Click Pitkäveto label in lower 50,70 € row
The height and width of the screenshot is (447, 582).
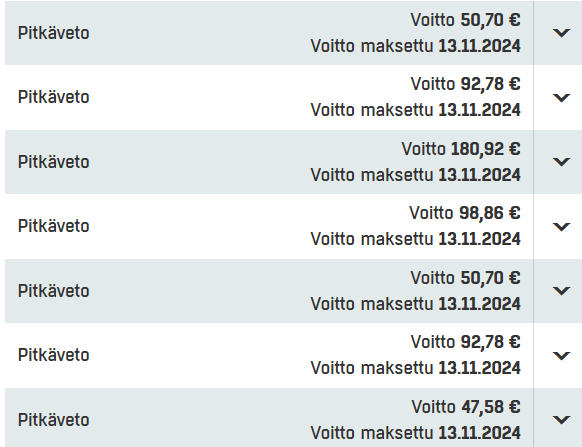[x=53, y=291]
